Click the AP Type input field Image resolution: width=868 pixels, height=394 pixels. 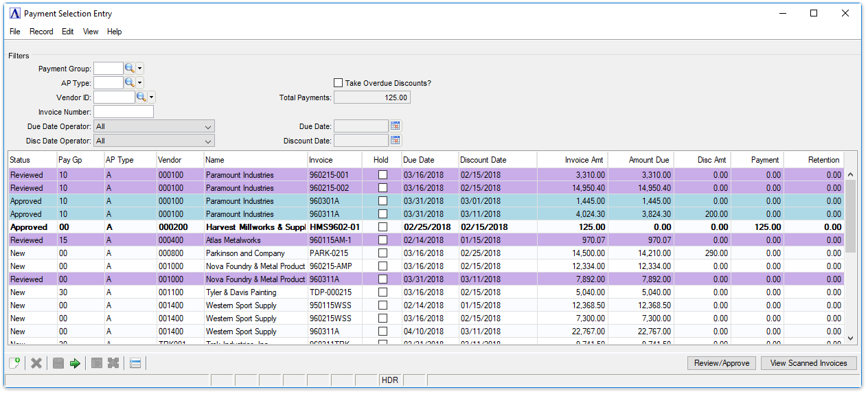click(108, 82)
